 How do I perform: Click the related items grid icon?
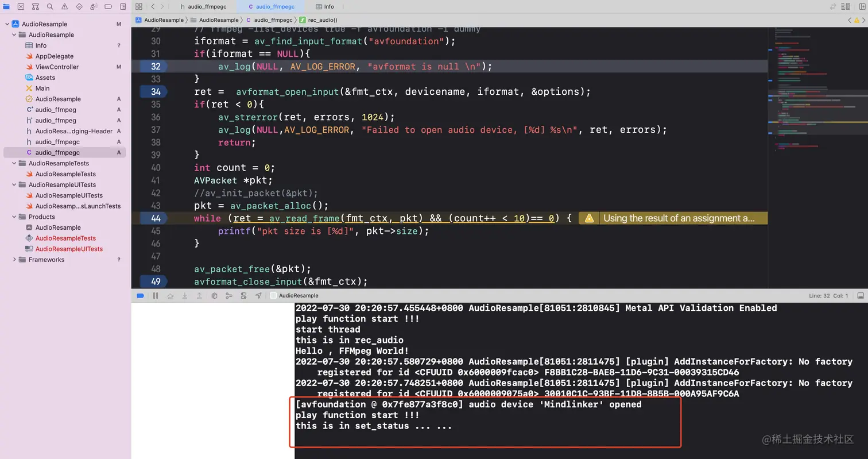pyautogui.click(x=139, y=7)
